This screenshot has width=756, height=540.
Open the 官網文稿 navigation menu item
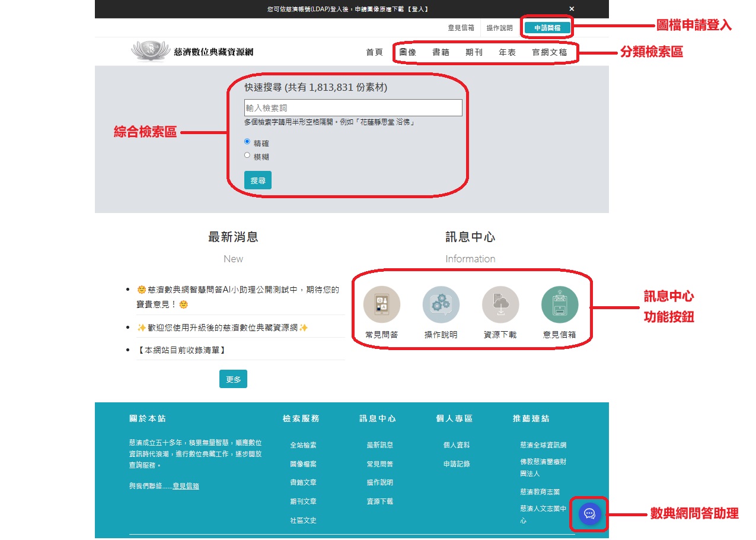[x=550, y=52]
